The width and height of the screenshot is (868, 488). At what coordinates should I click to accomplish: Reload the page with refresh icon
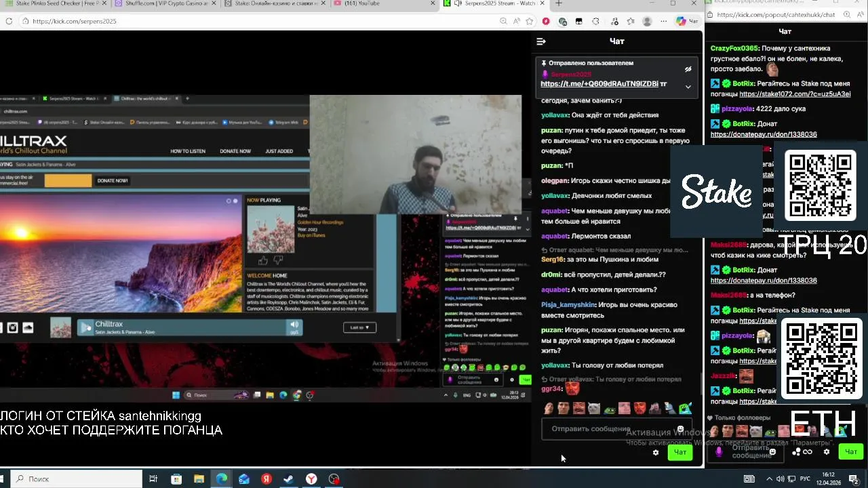point(9,21)
